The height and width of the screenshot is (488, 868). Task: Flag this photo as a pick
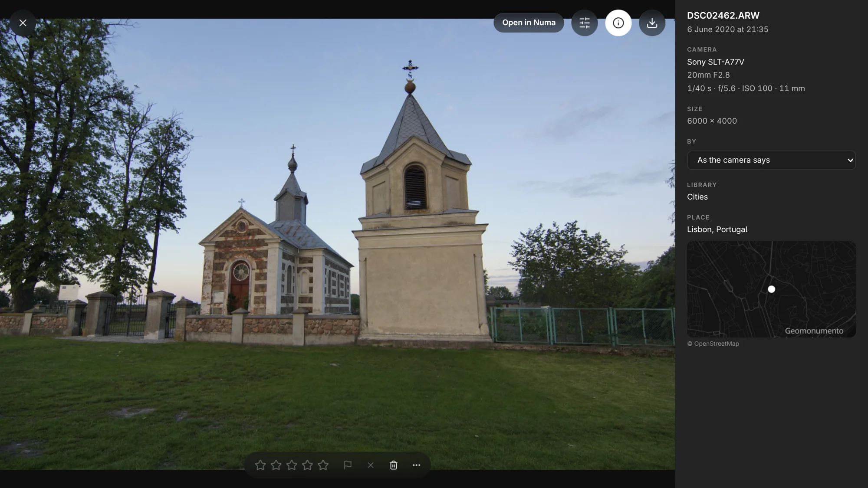coord(348,465)
